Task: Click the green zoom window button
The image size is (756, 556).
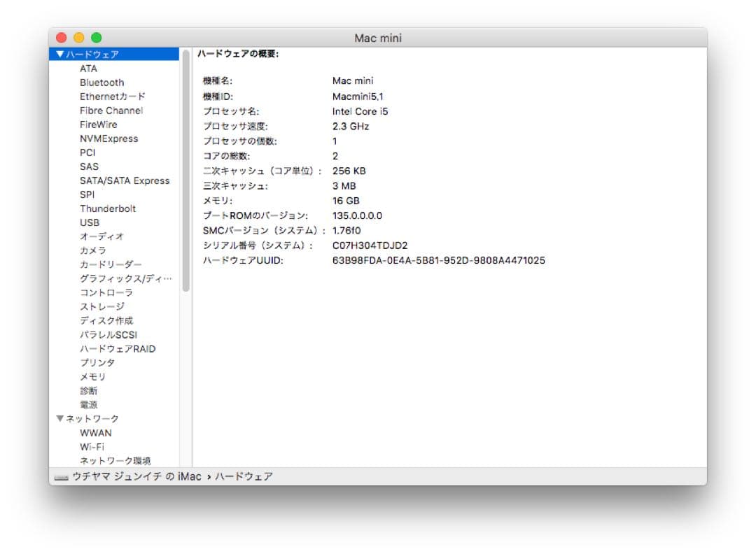Action: point(97,38)
